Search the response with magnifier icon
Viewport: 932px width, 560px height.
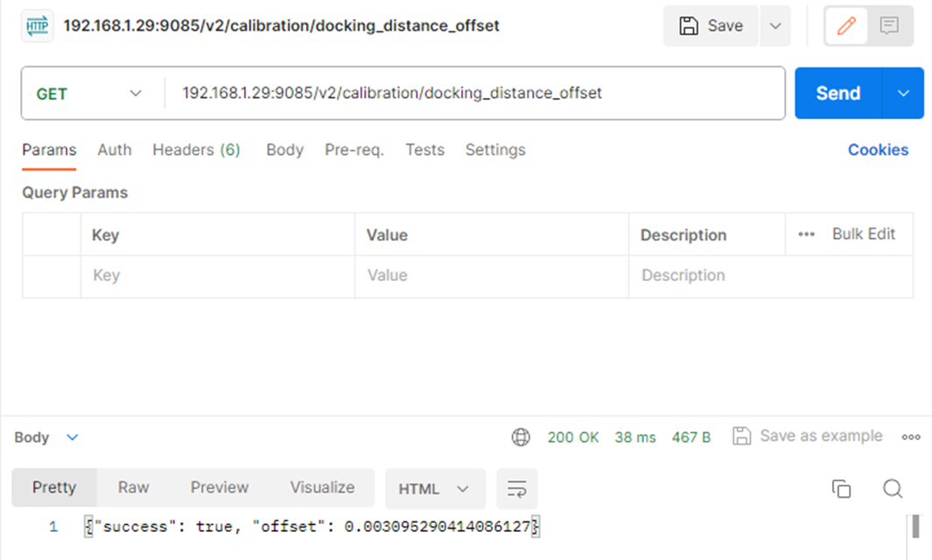coord(892,489)
